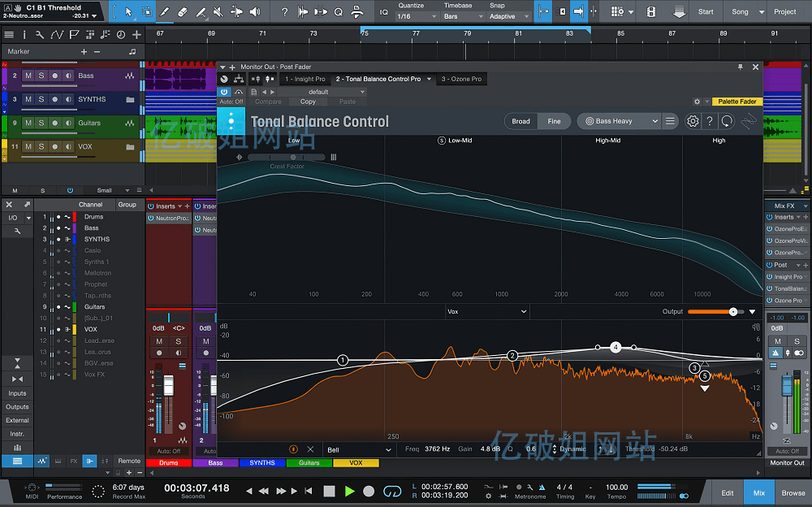Click the Q quantize icon in toolbar

pyautogui.click(x=338, y=11)
